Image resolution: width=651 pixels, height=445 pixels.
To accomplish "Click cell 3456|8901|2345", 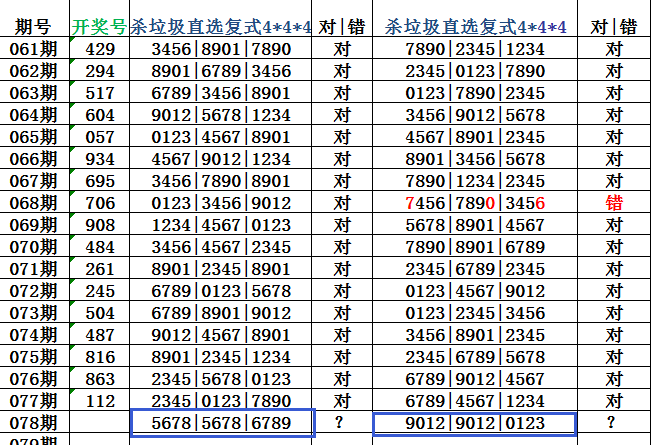I will 475,334.
